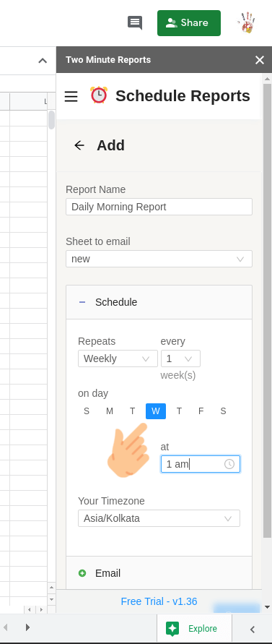Viewport: 272px width, 644px height.
Task: Click the green Share button
Action: click(x=189, y=23)
